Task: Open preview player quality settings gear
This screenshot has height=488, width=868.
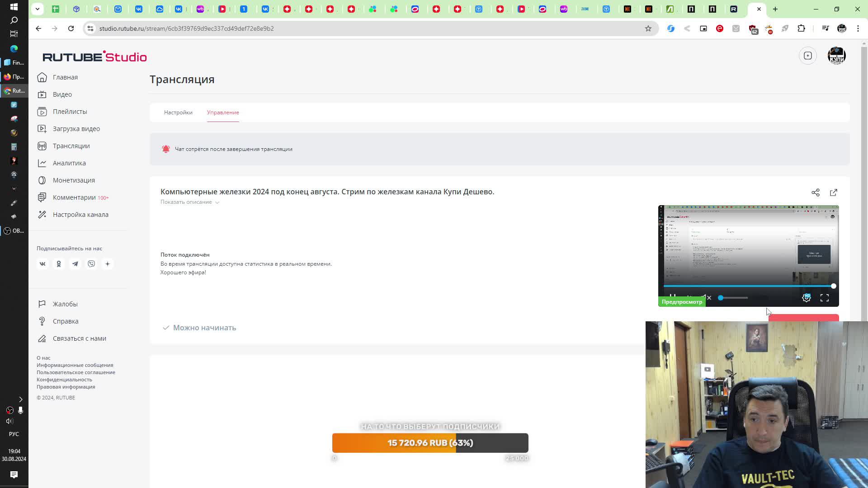Action: tap(806, 298)
